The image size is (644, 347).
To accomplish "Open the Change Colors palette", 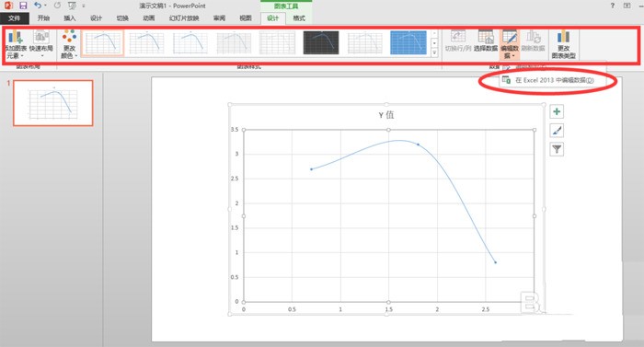I will point(69,44).
